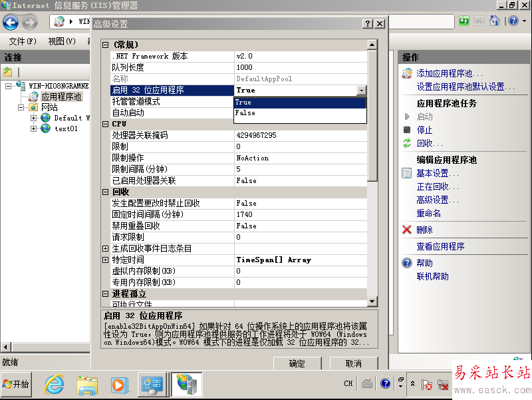Click Connections panel scroll left arrow
The image size is (532, 400).
click(x=5, y=347)
